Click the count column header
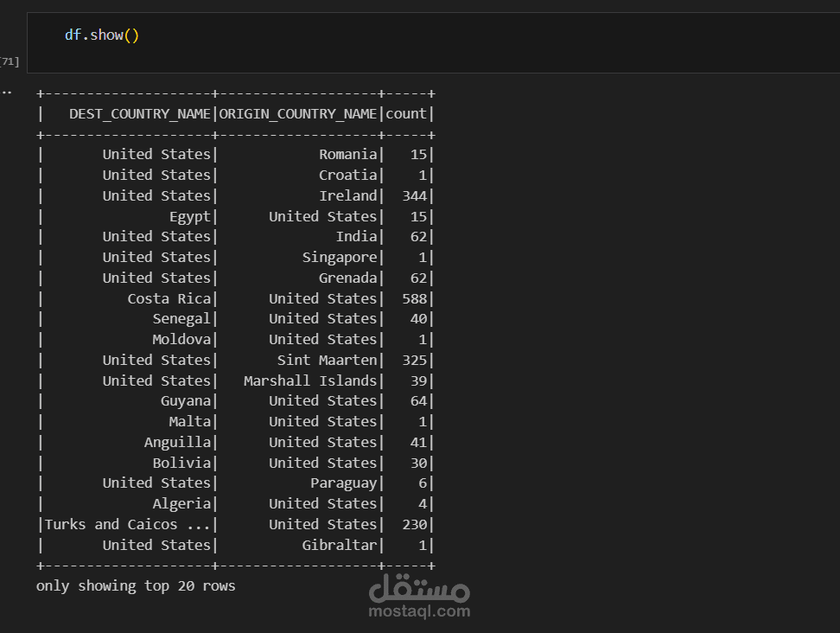840x633 pixels. click(x=405, y=113)
